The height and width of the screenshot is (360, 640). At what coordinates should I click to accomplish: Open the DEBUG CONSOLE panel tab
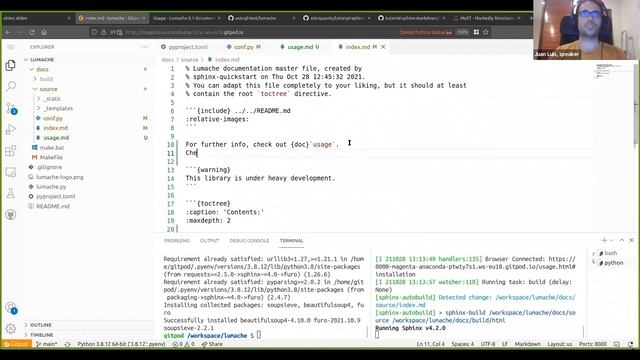(249, 240)
